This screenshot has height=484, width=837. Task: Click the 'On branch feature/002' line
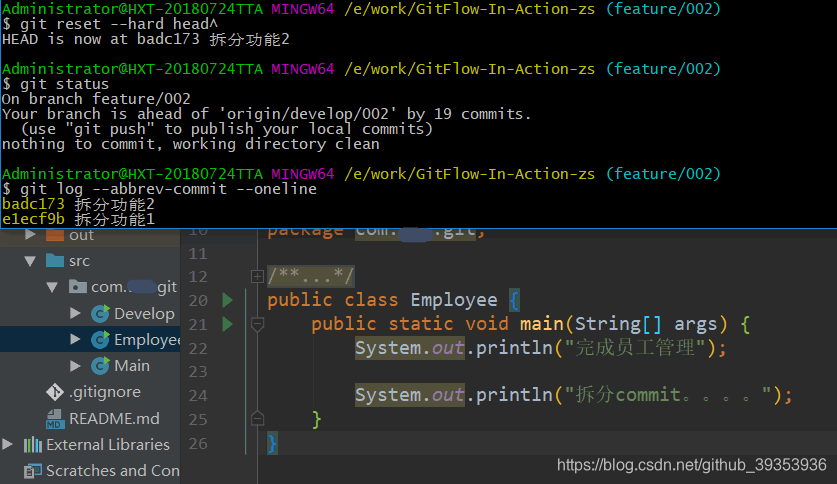click(x=96, y=99)
